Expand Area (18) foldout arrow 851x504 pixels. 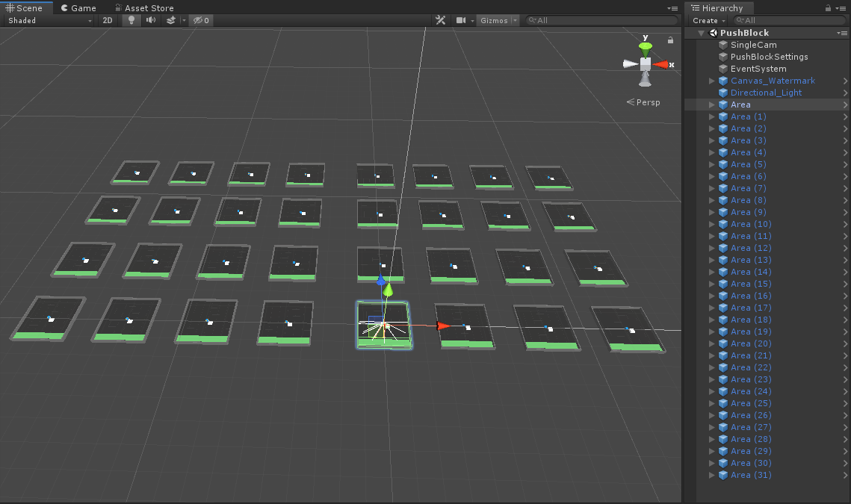click(711, 320)
